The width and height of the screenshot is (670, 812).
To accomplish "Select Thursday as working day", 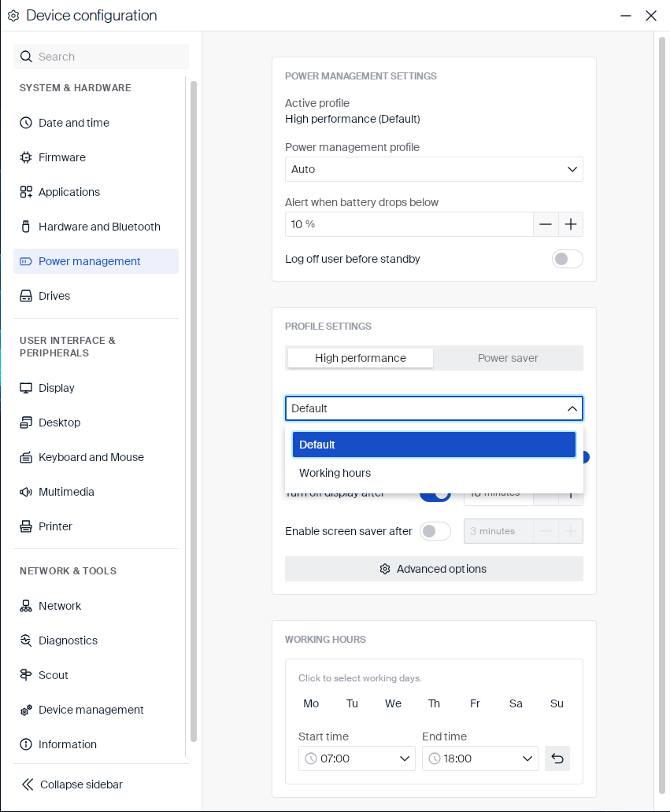I will 434,703.
